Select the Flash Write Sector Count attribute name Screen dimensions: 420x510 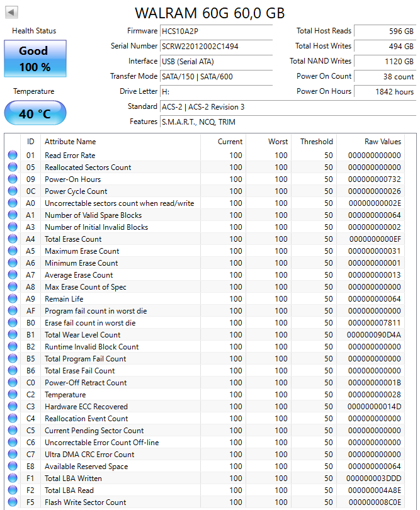point(85,502)
